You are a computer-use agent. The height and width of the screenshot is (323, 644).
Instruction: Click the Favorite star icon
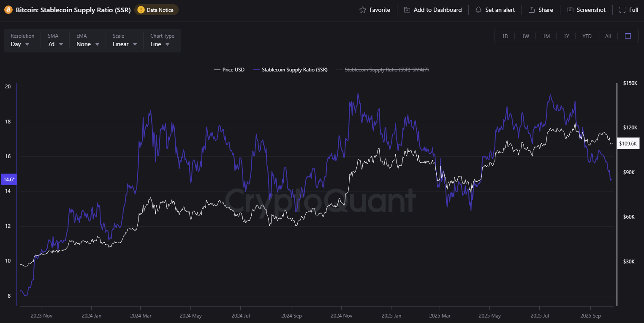tap(362, 10)
